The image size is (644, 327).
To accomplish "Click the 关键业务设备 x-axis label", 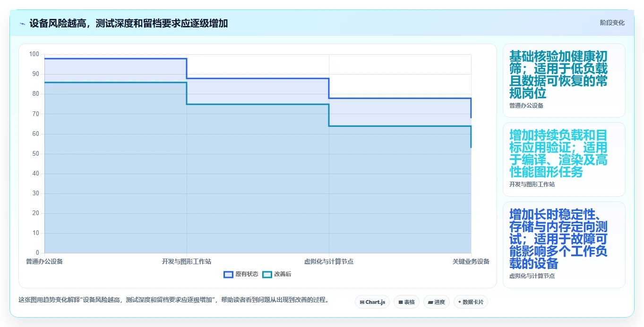I will 471,261.
